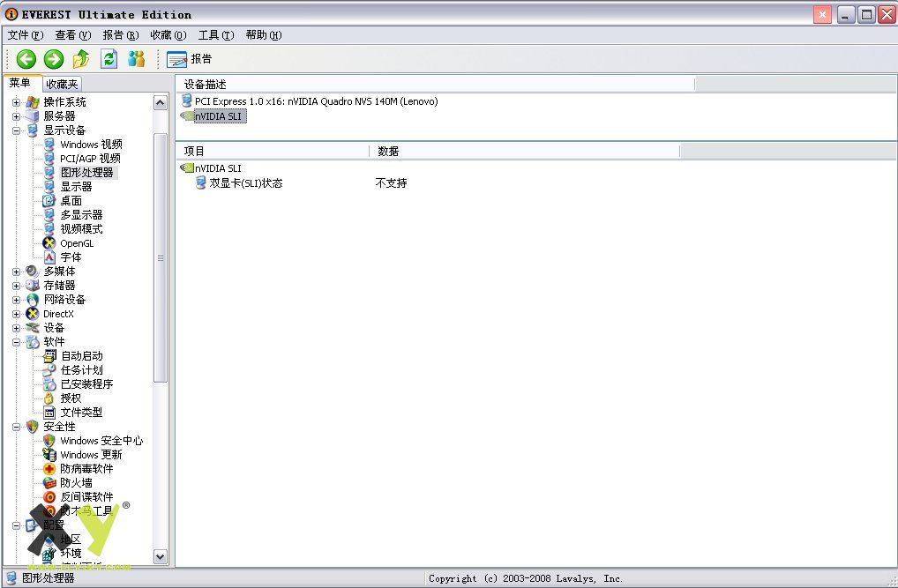Viewport: 898px width, 588px height.
Task: Refresh the view with the refresh icon
Action: [109, 58]
